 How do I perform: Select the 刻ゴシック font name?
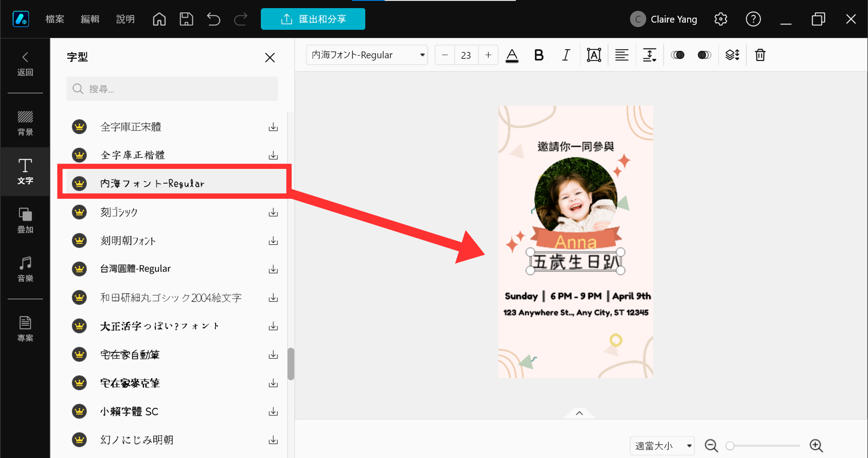pyautogui.click(x=119, y=212)
